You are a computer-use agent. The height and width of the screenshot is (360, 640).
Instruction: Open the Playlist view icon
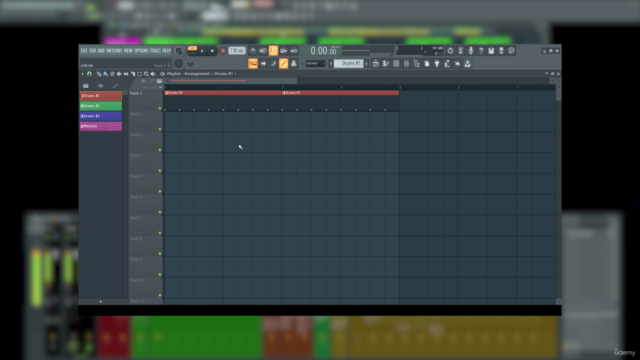(376, 64)
